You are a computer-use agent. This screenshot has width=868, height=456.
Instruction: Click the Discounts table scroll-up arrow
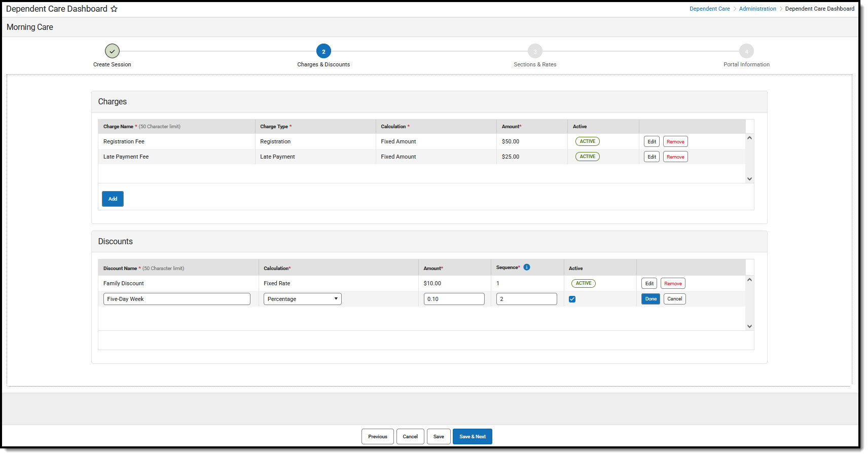point(749,280)
